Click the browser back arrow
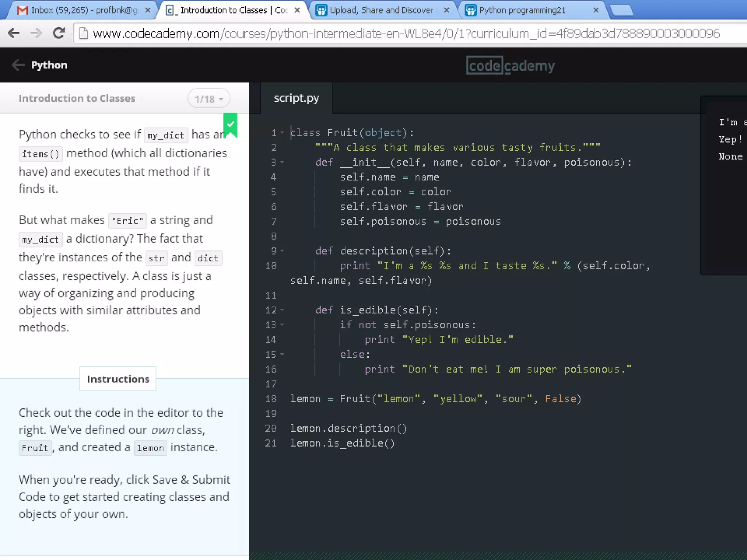Screen dimensions: 747x560 (x=13, y=33)
